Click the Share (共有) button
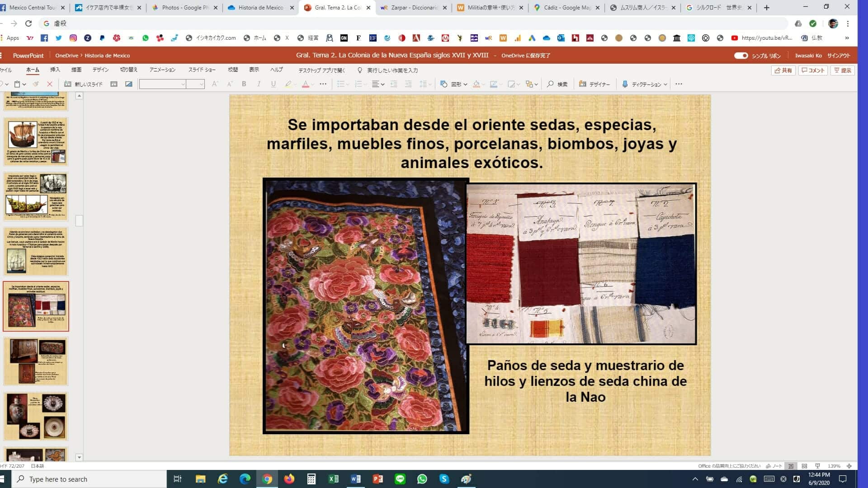This screenshot has width=868, height=488. click(x=783, y=70)
